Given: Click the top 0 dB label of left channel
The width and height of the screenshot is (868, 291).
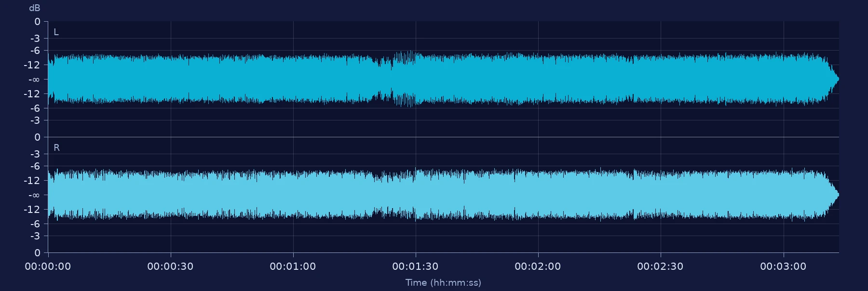Looking at the screenshot, I should click(x=37, y=22).
